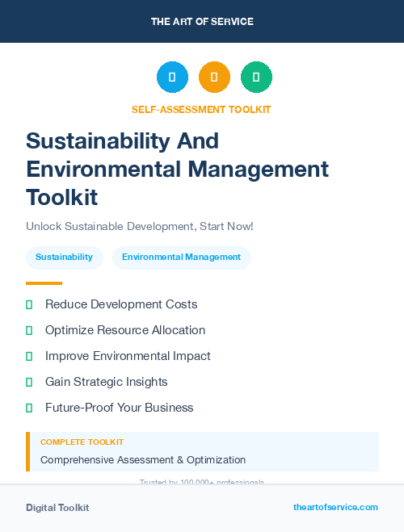Screen dimensions: 404x532
Task: Click the green circle icon
Action: pos(256,77)
